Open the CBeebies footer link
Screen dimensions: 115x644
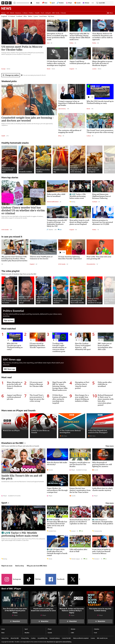(97, 629)
